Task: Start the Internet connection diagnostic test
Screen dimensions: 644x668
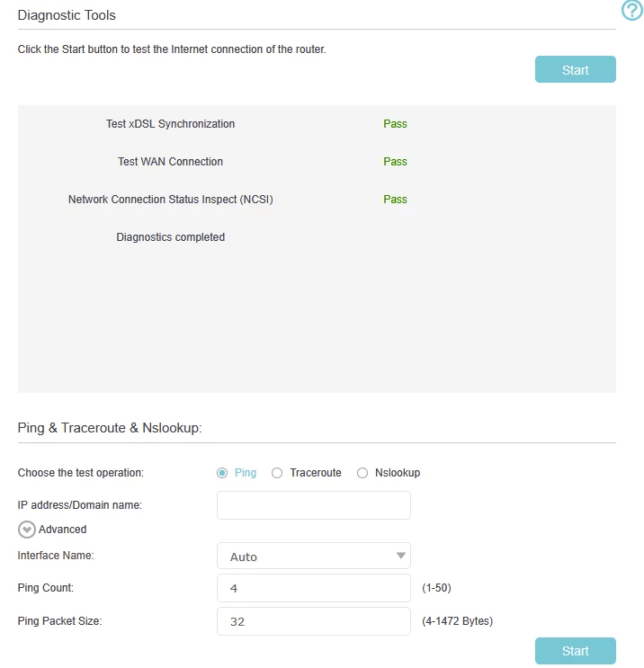Action: point(575,70)
